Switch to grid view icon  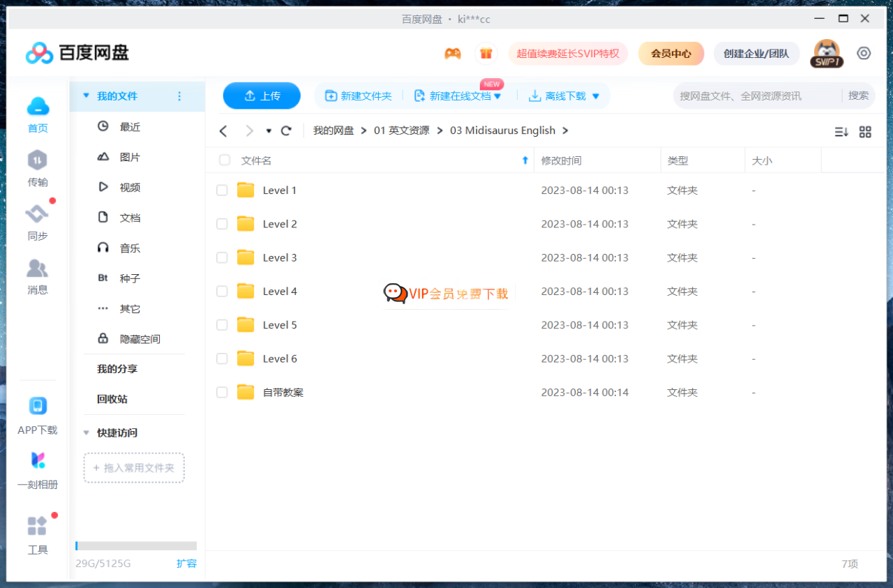tap(865, 132)
